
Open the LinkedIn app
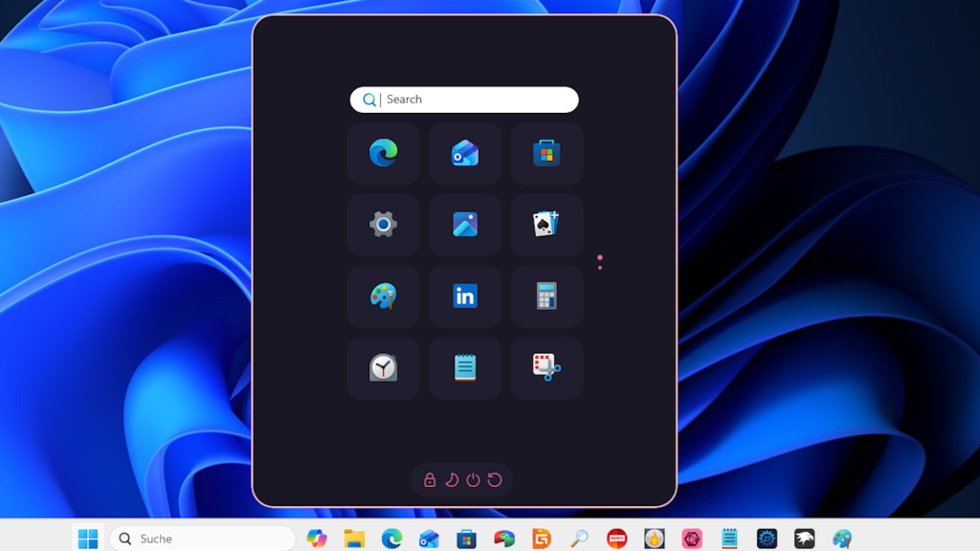pyautogui.click(x=464, y=297)
